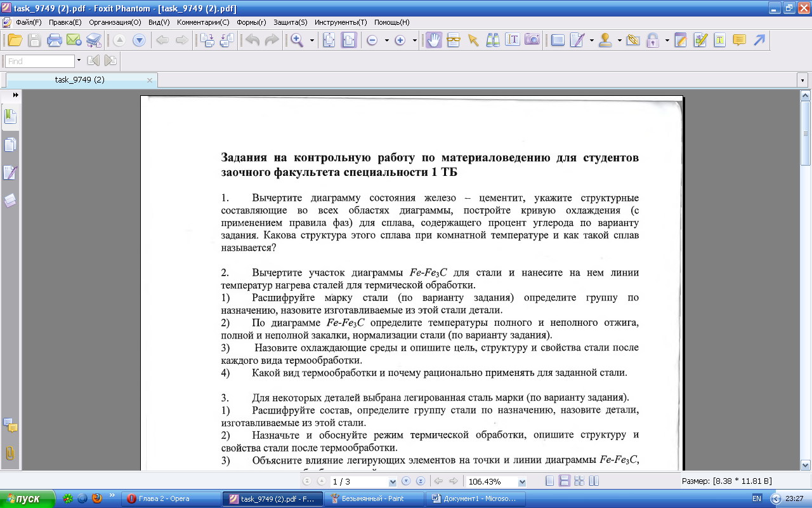
Task: Switch to Single Page layout
Action: (549, 481)
